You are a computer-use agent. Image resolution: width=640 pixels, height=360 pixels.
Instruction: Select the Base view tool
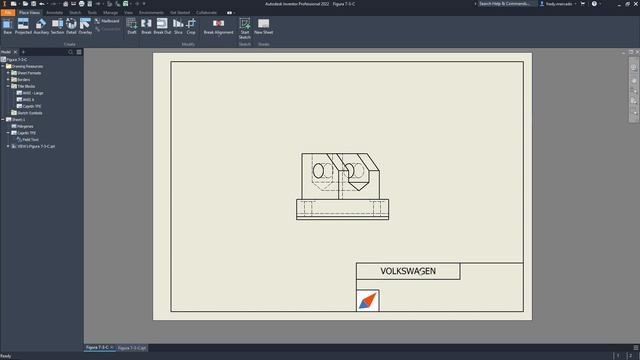click(x=7, y=26)
